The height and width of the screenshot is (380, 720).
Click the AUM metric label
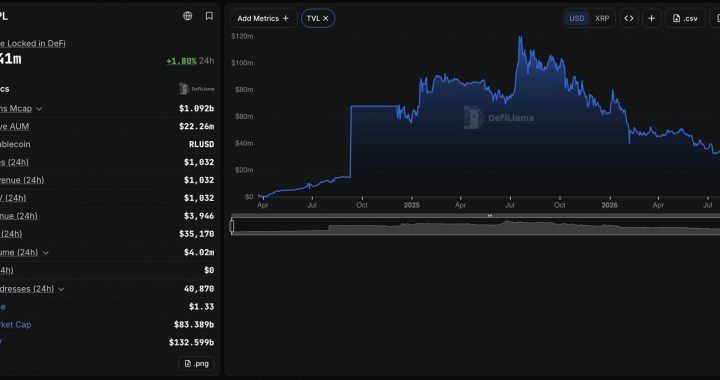point(15,126)
